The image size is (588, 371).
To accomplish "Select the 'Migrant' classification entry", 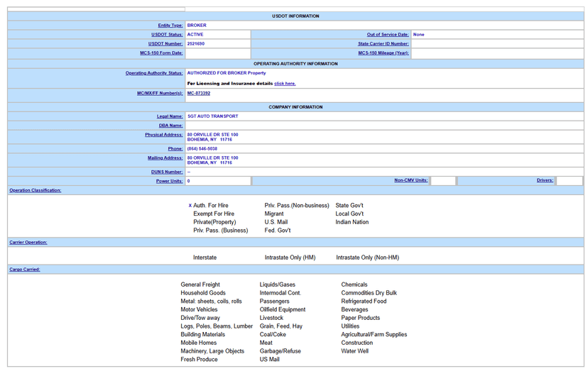I will (x=274, y=214).
